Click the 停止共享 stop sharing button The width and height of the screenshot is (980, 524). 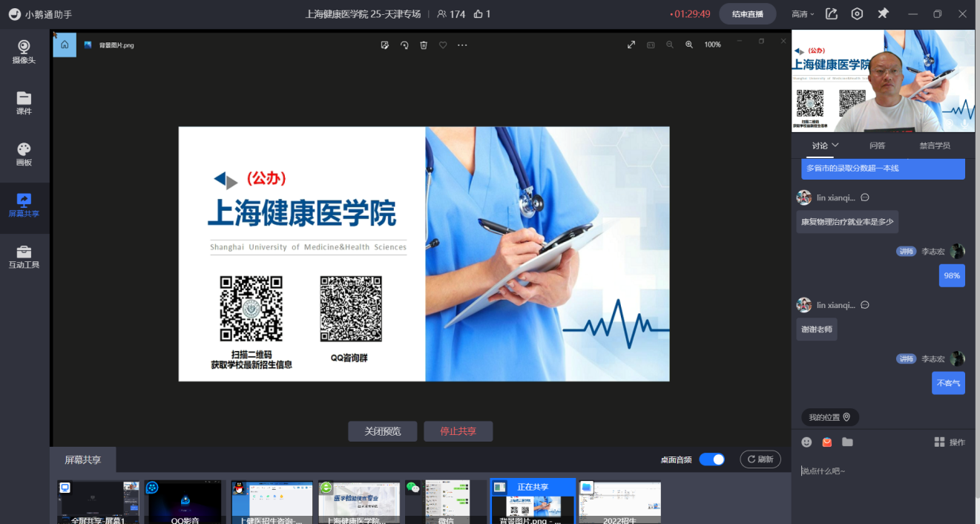[x=458, y=431]
